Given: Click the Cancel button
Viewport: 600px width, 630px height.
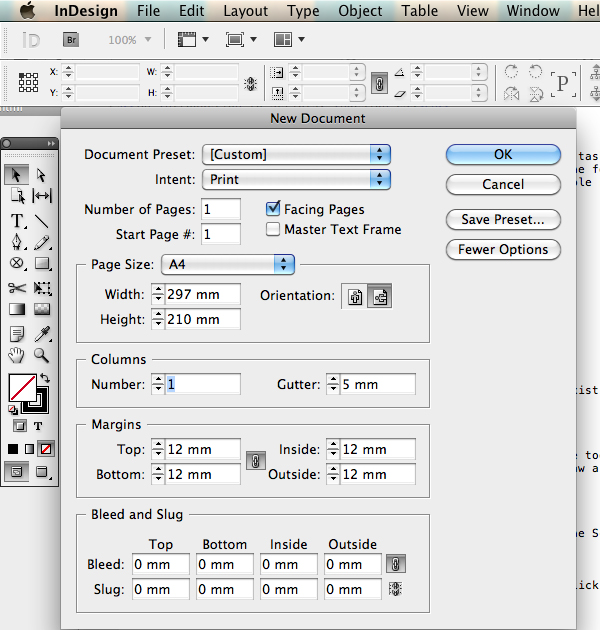Looking at the screenshot, I should 503,184.
